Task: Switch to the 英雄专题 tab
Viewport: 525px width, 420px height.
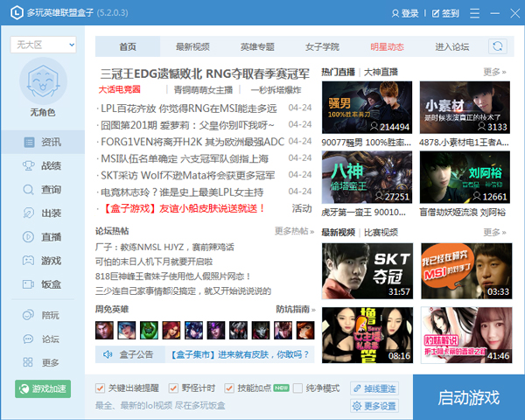Action: coord(257,46)
